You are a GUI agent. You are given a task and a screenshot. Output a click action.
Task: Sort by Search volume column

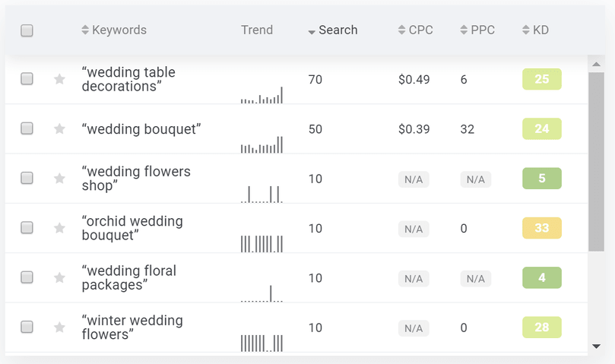(333, 30)
